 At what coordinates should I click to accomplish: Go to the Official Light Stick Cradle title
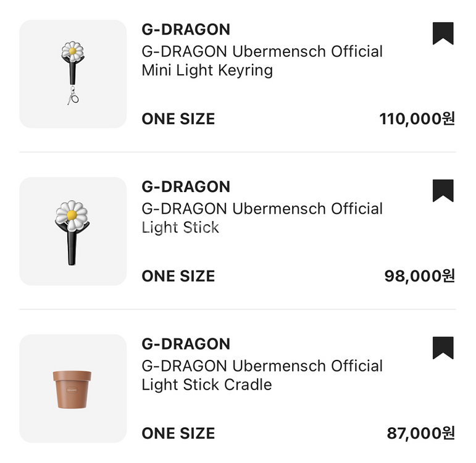coord(262,375)
